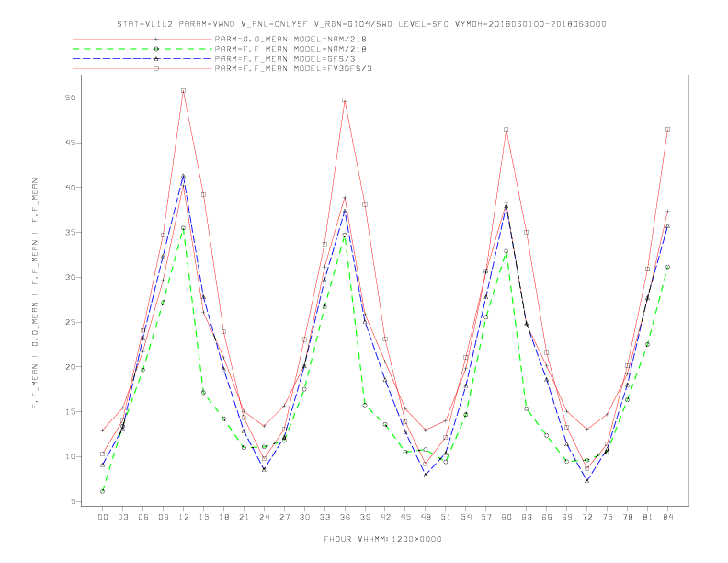Click the y-axis tick label 25

pyautogui.click(x=71, y=322)
